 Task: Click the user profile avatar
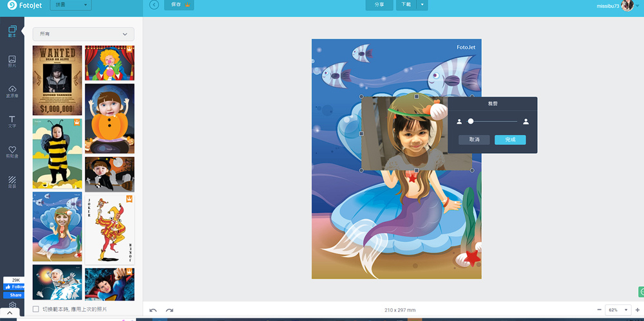pos(627,5)
